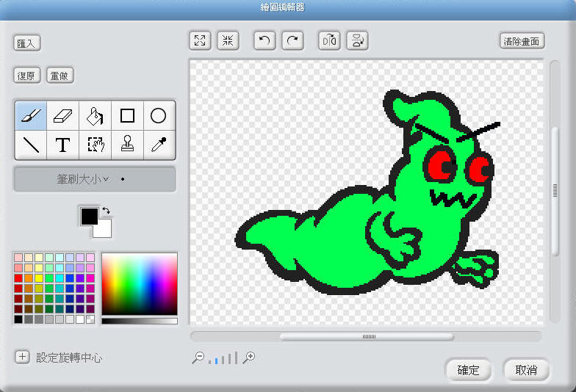Select the line drawing tool
The height and width of the screenshot is (392, 576).
click(x=31, y=145)
